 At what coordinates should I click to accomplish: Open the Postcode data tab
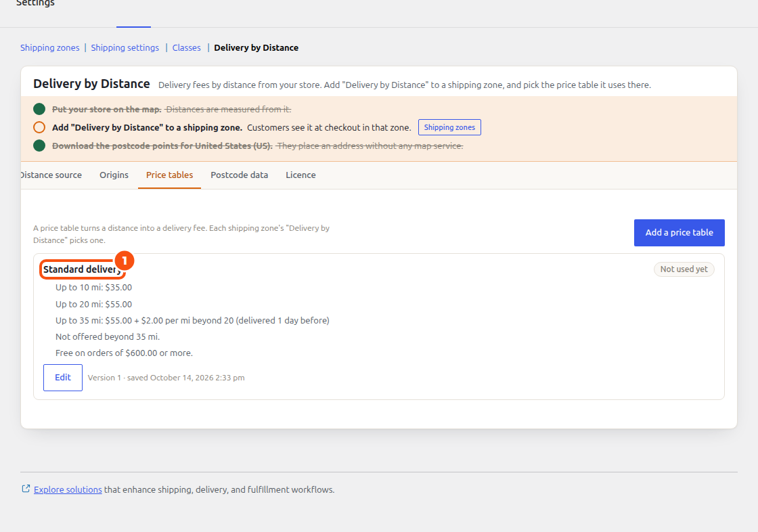tap(240, 175)
